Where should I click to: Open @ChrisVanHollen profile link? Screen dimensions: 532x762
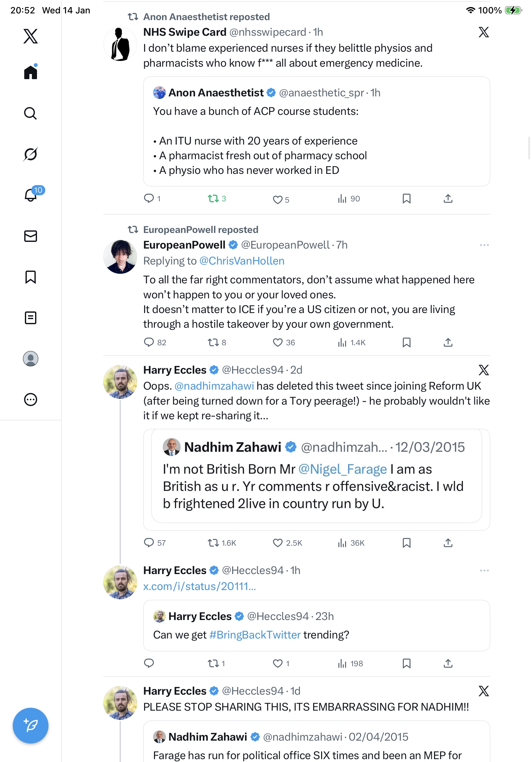(242, 261)
